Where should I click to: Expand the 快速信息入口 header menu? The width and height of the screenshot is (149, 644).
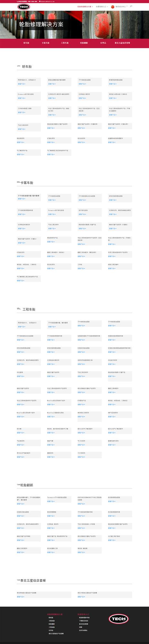click(x=102, y=6)
